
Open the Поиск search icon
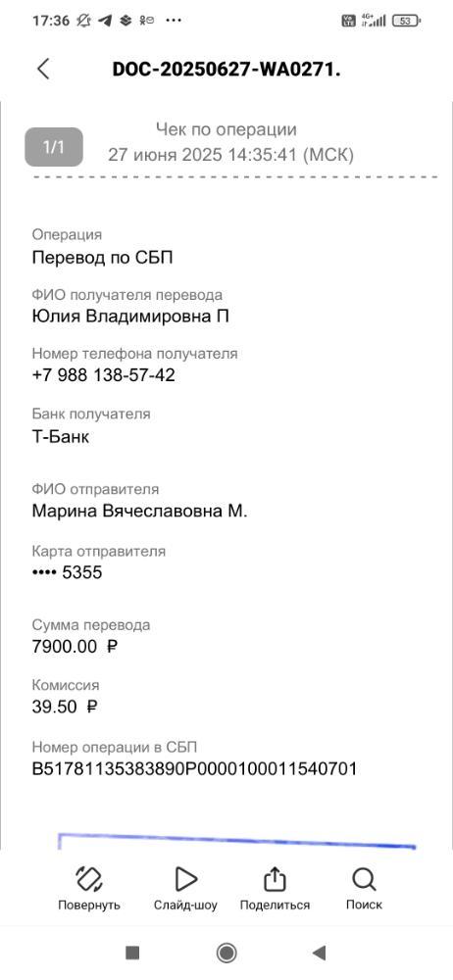tap(364, 879)
